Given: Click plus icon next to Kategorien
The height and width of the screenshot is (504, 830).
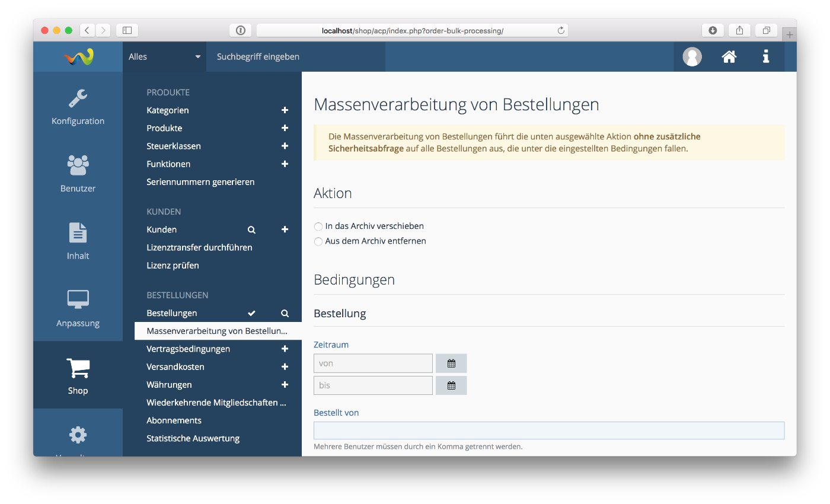Looking at the screenshot, I should tap(285, 110).
